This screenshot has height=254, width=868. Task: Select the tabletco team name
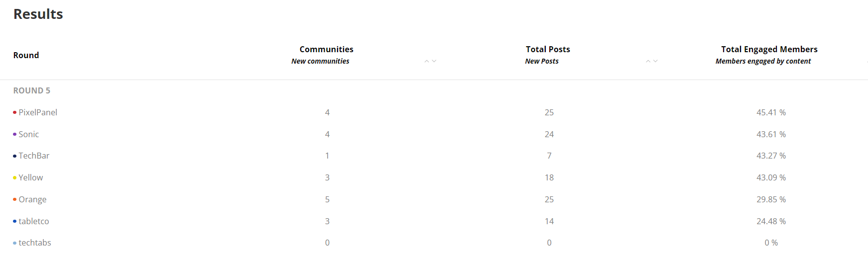click(x=34, y=221)
